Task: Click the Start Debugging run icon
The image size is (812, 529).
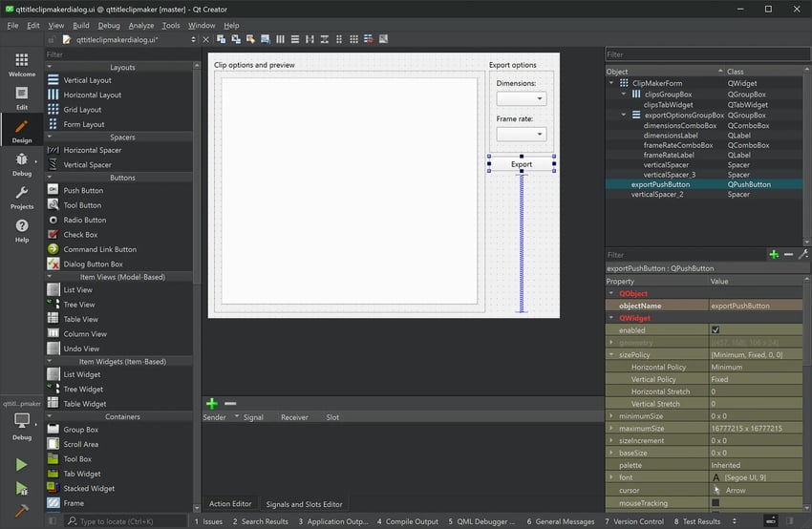Action: pos(21,488)
